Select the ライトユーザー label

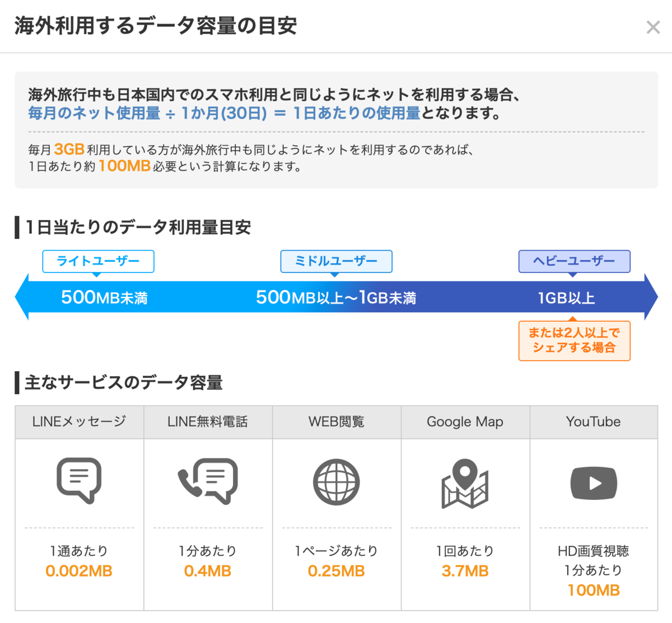point(98,261)
